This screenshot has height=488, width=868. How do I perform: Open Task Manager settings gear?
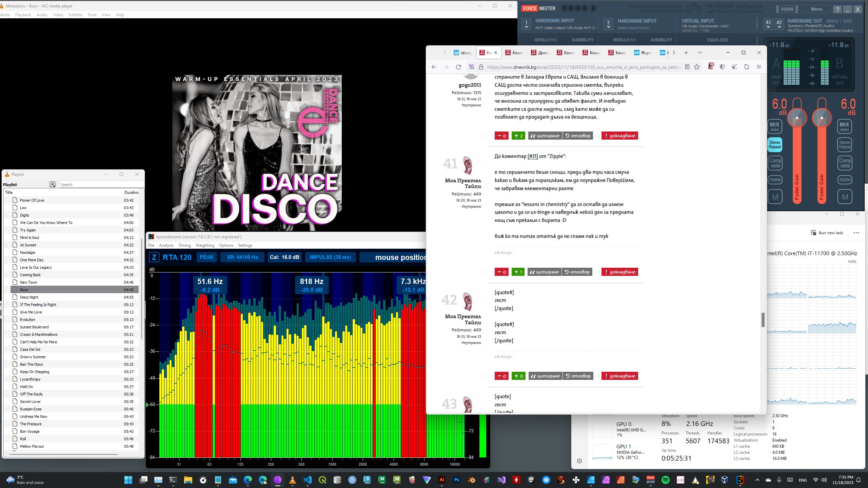[579, 461]
